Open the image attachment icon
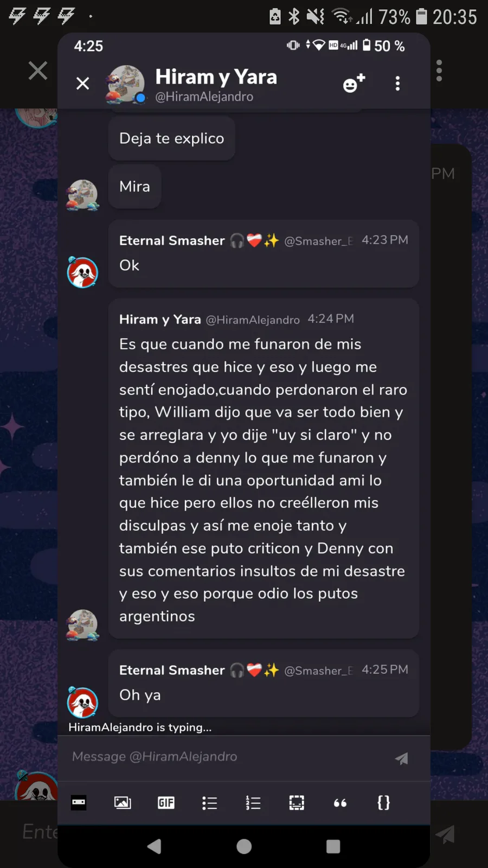 tap(123, 802)
